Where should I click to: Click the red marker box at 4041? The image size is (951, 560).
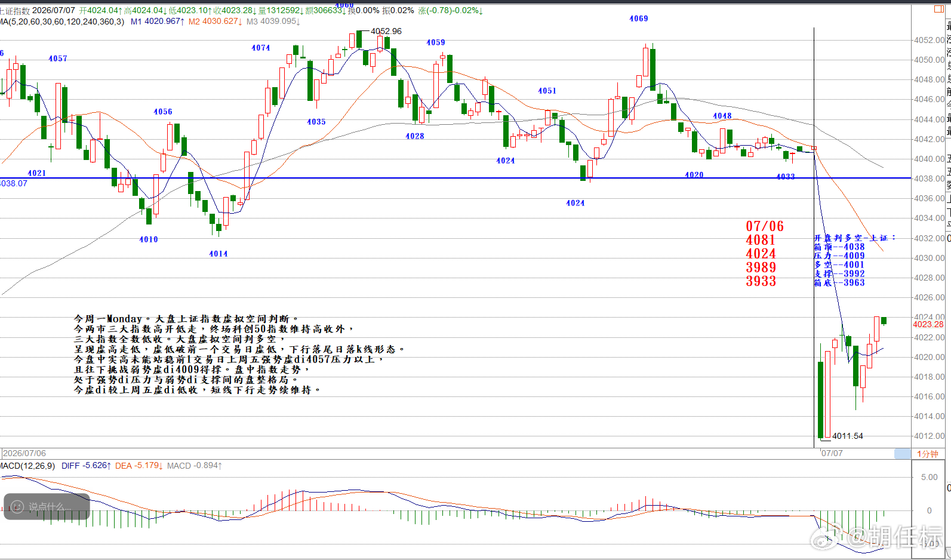tap(814, 148)
